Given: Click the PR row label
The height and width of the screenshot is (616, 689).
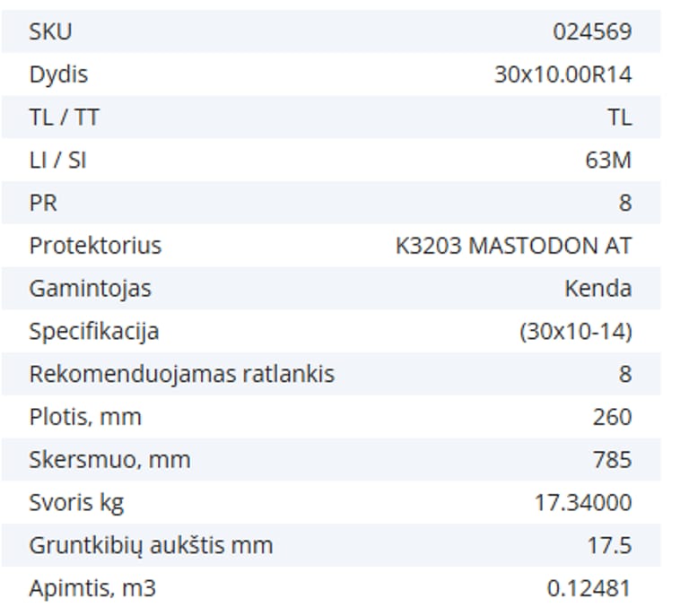Looking at the screenshot, I should coord(43,204).
